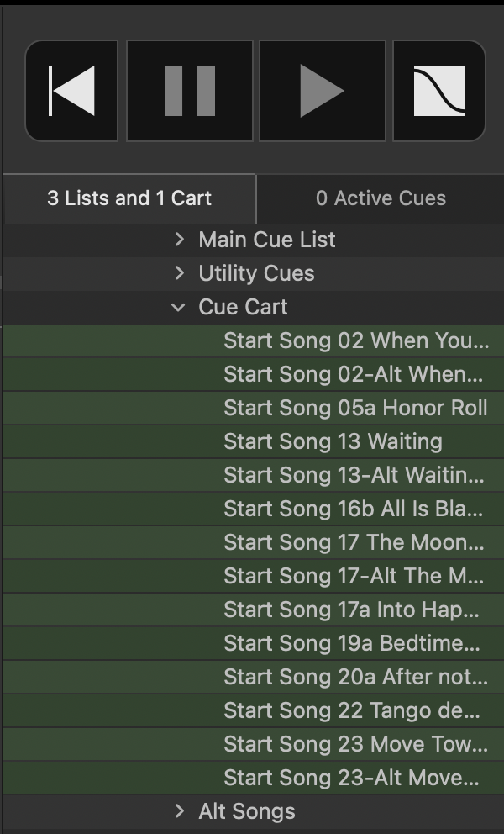Collapse the Cue Cart chevron
The width and height of the screenshot is (504, 834).
tap(179, 307)
